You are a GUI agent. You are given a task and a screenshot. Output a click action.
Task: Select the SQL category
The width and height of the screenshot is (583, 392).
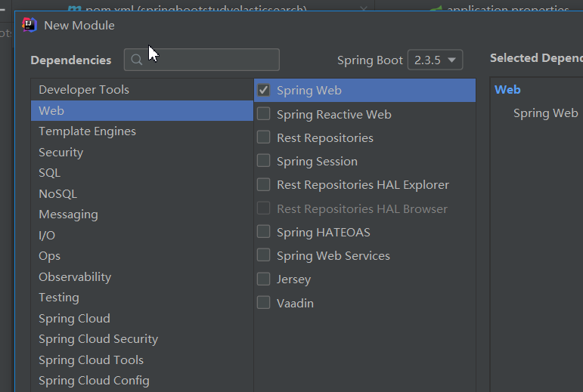click(x=142, y=173)
